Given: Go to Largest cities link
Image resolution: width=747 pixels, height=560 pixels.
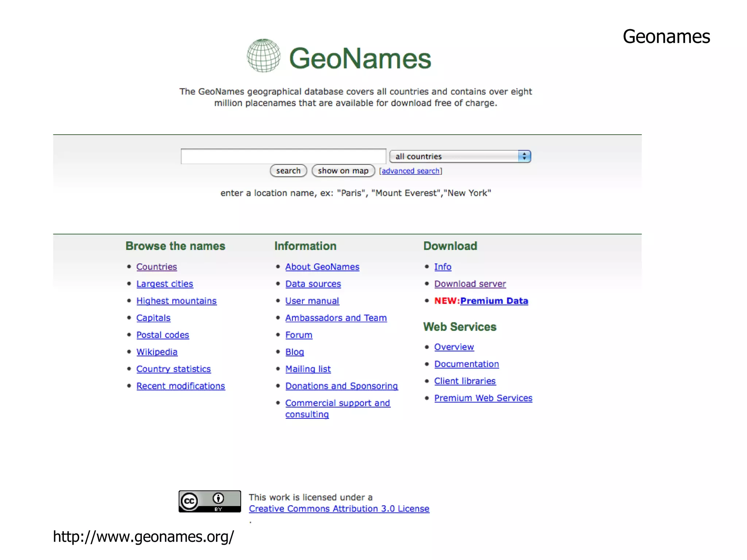Looking at the screenshot, I should pos(165,284).
